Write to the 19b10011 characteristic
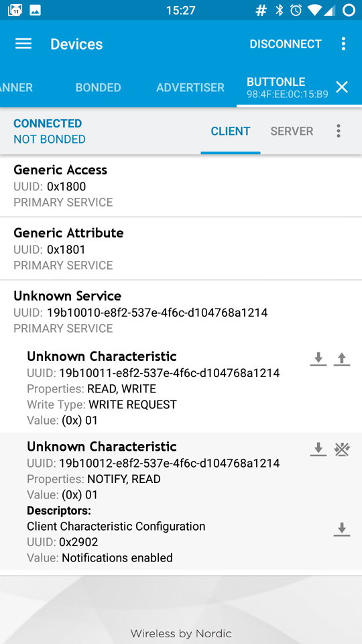 (341, 360)
